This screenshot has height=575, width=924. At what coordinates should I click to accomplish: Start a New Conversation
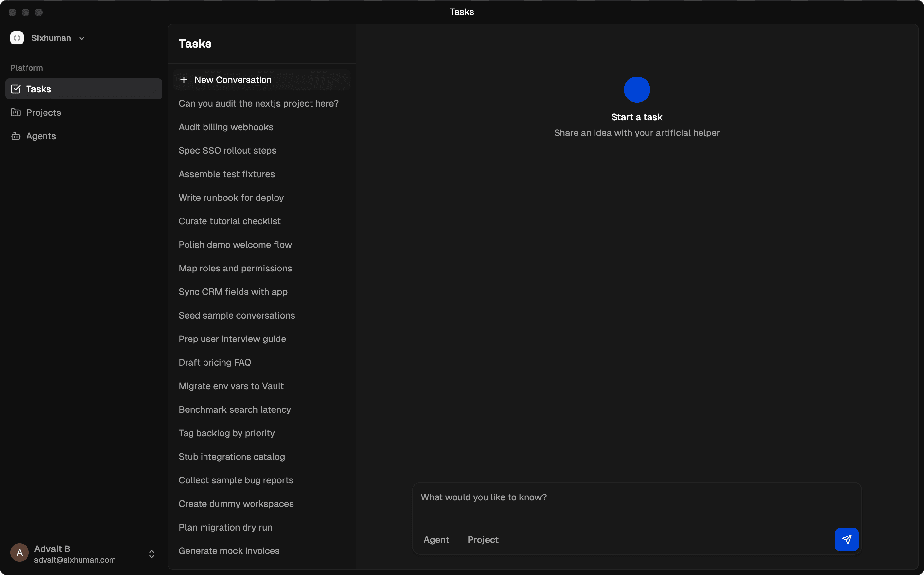(233, 80)
